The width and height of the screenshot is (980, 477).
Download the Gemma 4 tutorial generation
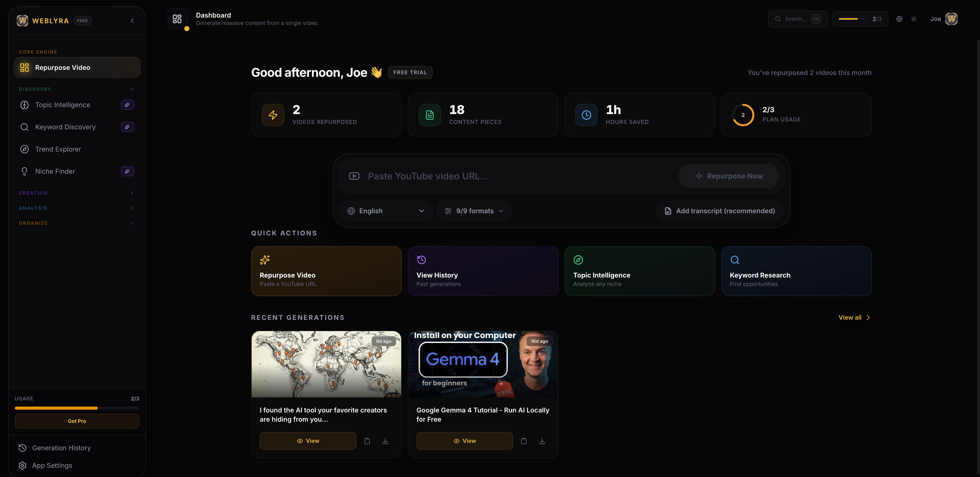[542, 441]
